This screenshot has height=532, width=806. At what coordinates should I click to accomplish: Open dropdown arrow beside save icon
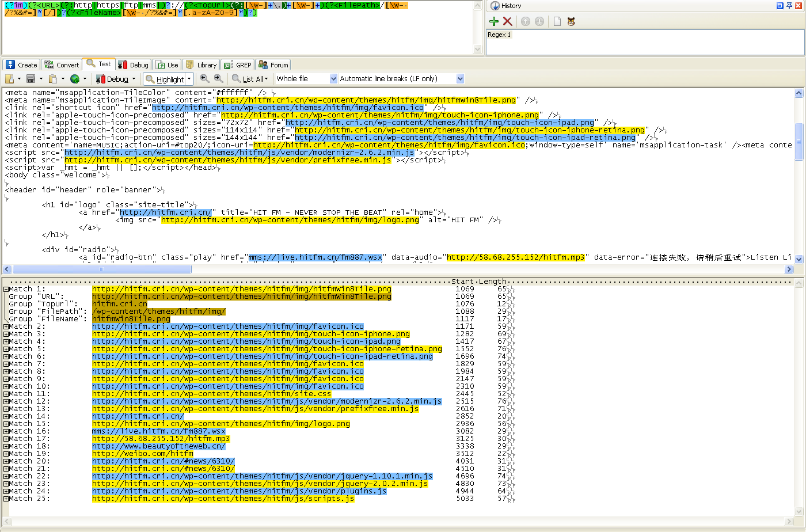pyautogui.click(x=40, y=79)
